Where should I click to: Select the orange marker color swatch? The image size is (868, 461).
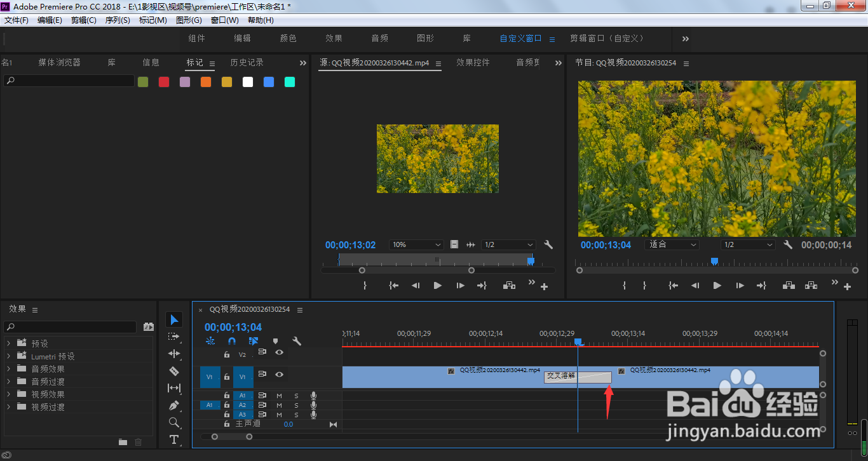pyautogui.click(x=206, y=82)
